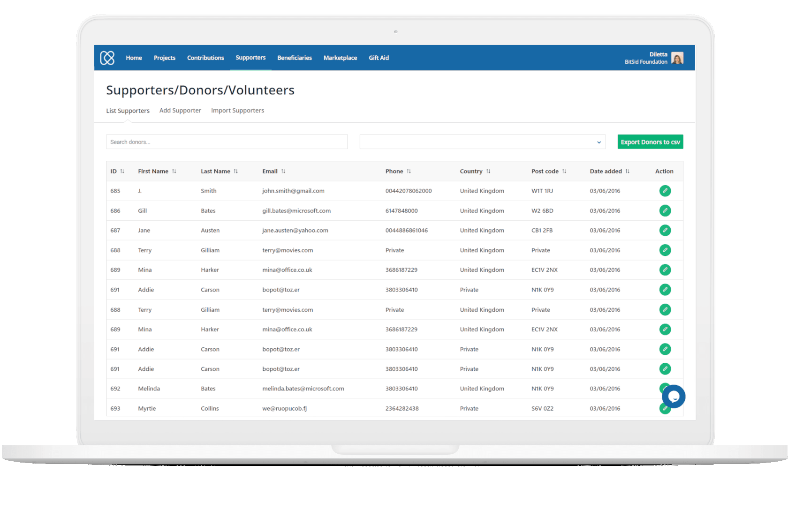Sort by Country column arrows
The width and height of the screenshot is (788, 532).
point(488,172)
